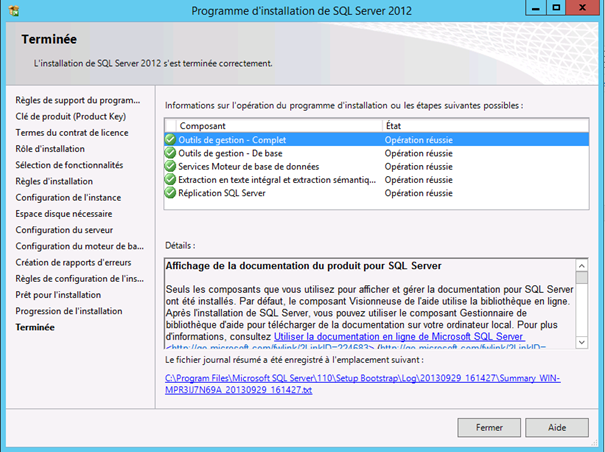Click details scrollbar down arrow
The height and width of the screenshot is (452, 605).
[x=581, y=342]
